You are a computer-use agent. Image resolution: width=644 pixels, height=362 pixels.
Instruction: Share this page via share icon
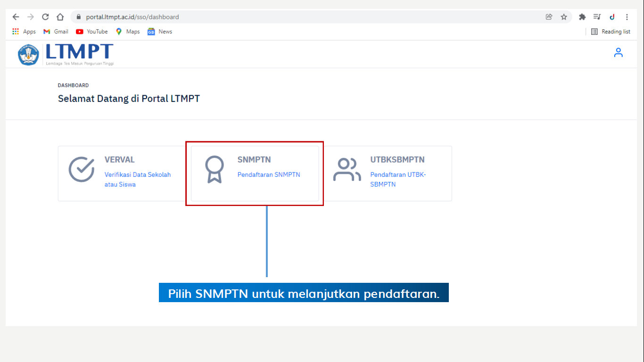tap(549, 17)
